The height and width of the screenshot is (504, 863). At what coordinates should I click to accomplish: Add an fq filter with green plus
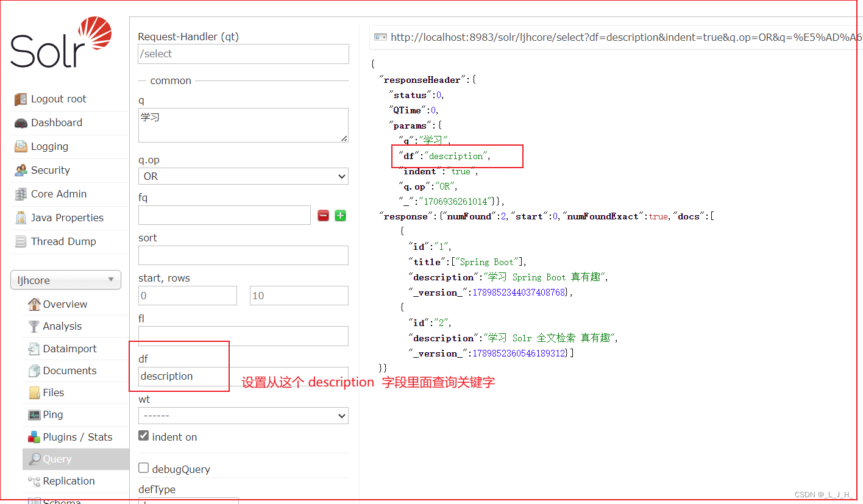coord(341,215)
